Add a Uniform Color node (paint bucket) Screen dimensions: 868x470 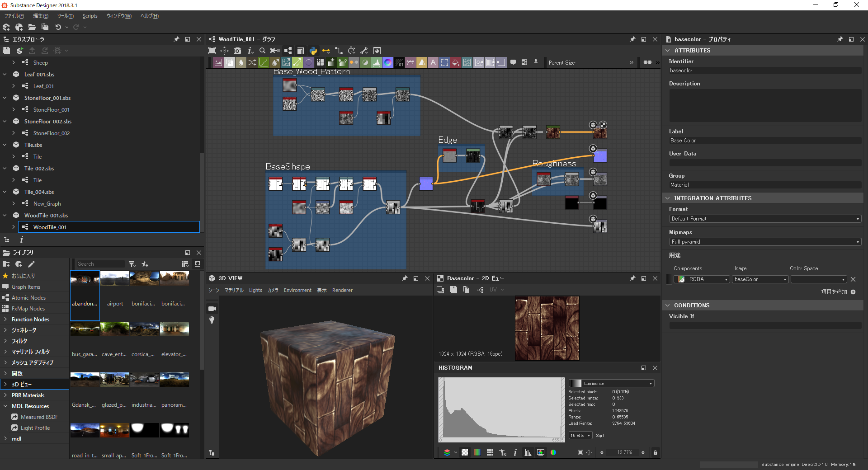(x=456, y=62)
